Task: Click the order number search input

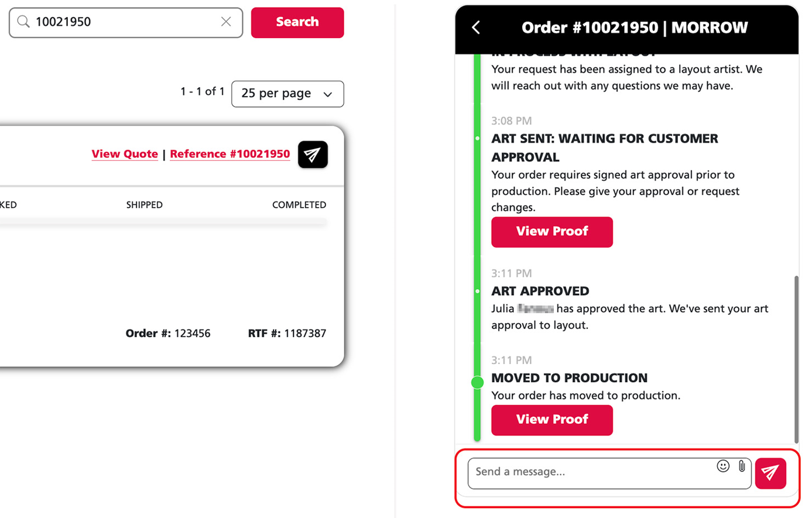Action: [126, 22]
